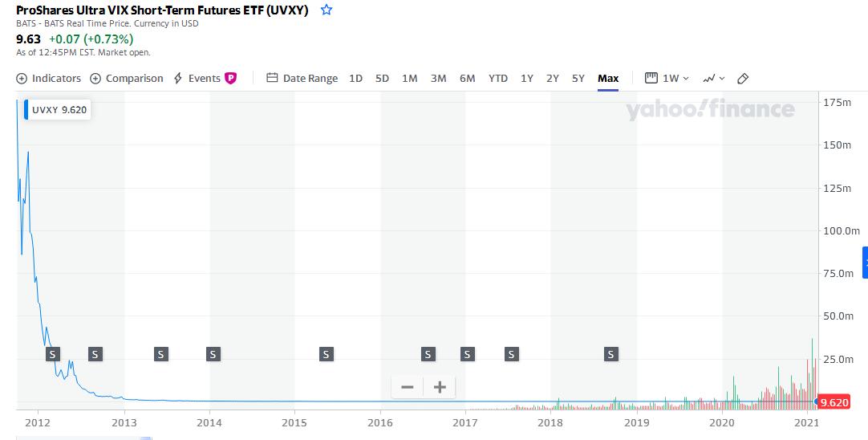The image size is (868, 440).
Task: Click the S split marker at 2014
Action: pyautogui.click(x=213, y=354)
